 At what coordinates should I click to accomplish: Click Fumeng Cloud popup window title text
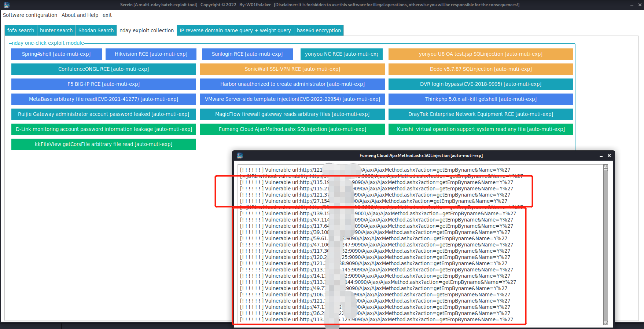421,156
